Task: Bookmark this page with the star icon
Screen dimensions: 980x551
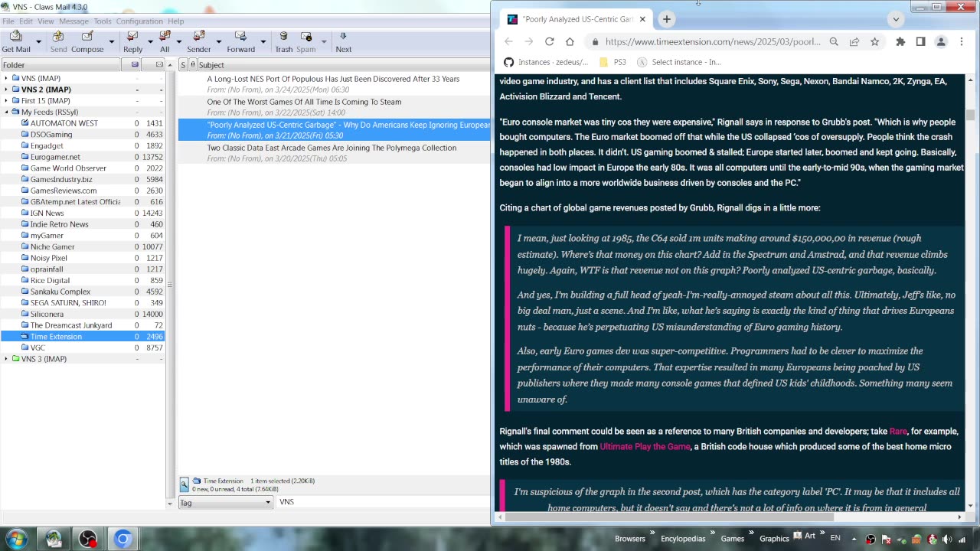Action: [x=874, y=42]
